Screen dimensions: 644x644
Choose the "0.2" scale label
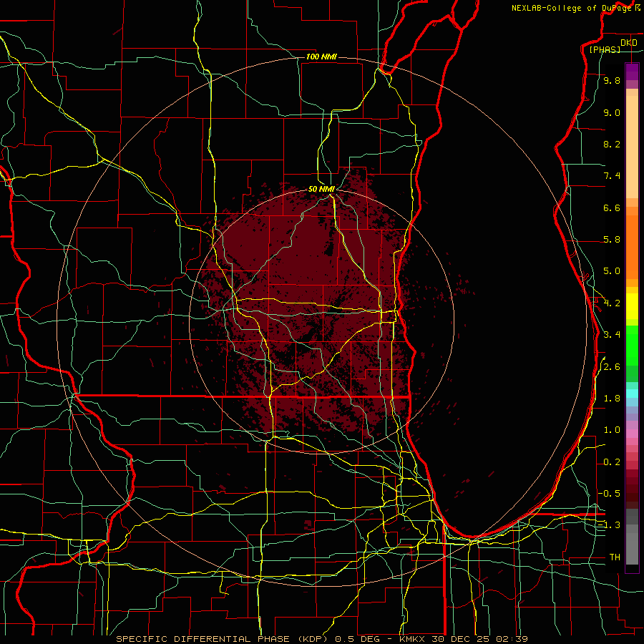pyautogui.click(x=612, y=462)
